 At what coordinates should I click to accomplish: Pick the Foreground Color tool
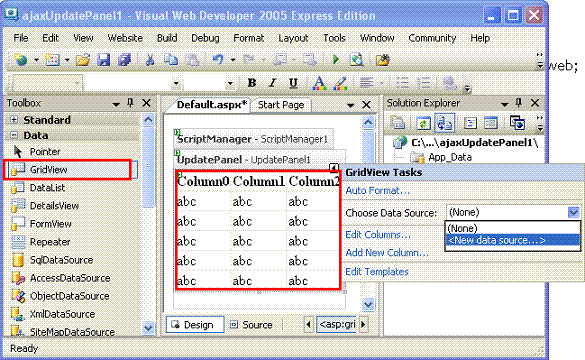tap(319, 83)
